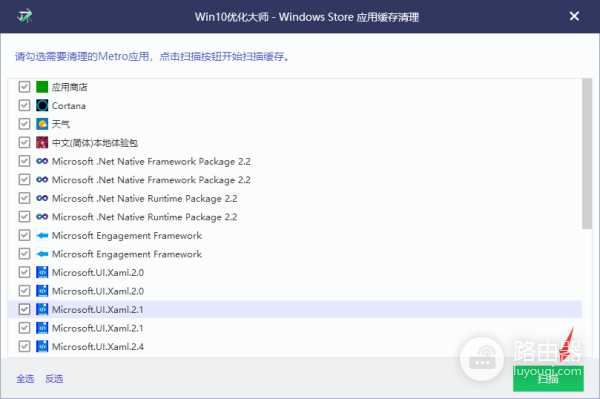Select the highlighted Microsoft.UI.Xaml.2.1 text
This screenshot has height=399, width=600.
(x=98, y=309)
